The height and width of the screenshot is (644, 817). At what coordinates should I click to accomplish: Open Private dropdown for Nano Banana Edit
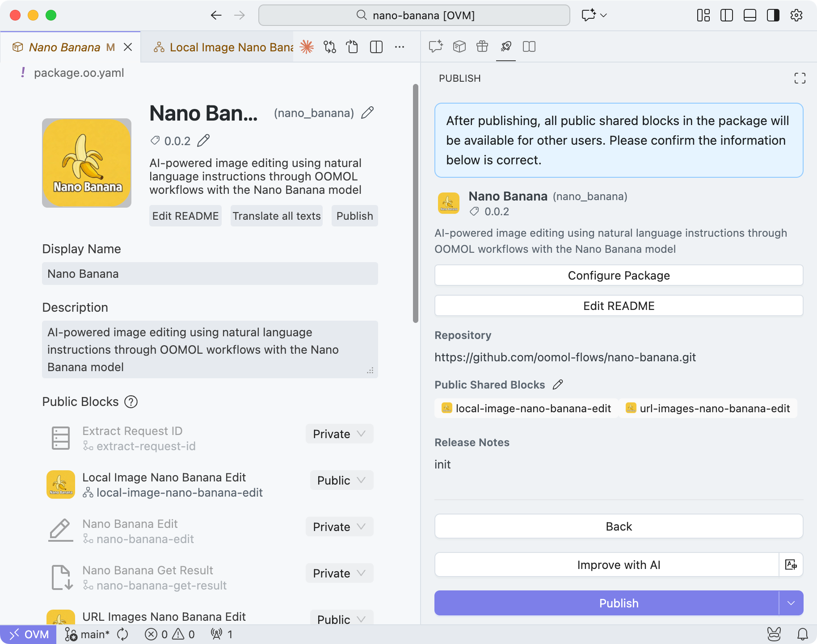point(339,527)
